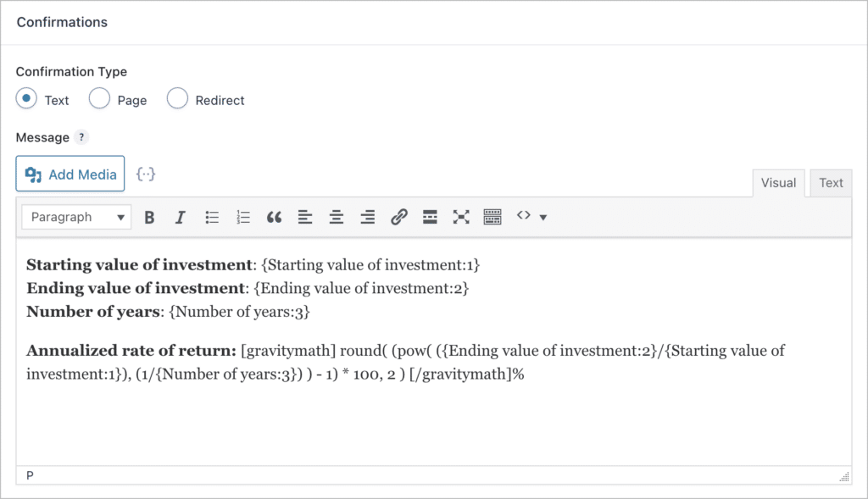Switch to the Text editor tab
The width and height of the screenshot is (868, 499).
pyautogui.click(x=831, y=183)
